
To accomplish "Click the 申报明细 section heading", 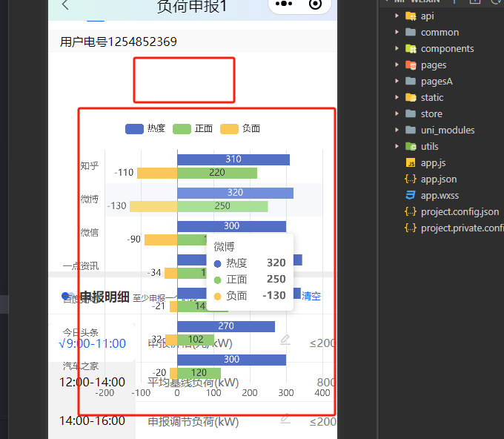I will click(x=105, y=297).
